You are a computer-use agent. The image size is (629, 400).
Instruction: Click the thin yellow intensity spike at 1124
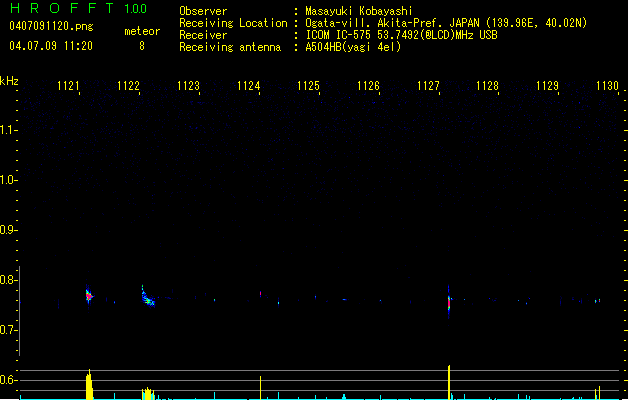260,388
